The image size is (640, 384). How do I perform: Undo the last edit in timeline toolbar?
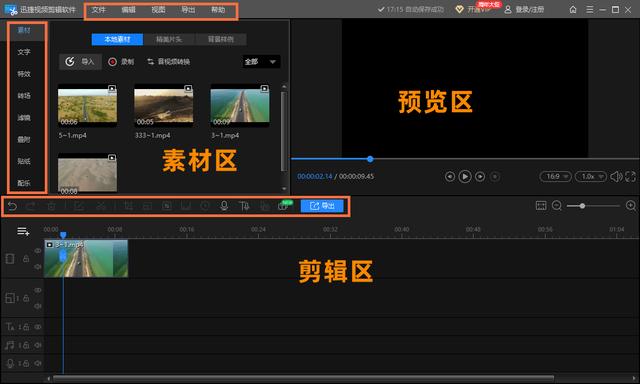tap(12, 206)
